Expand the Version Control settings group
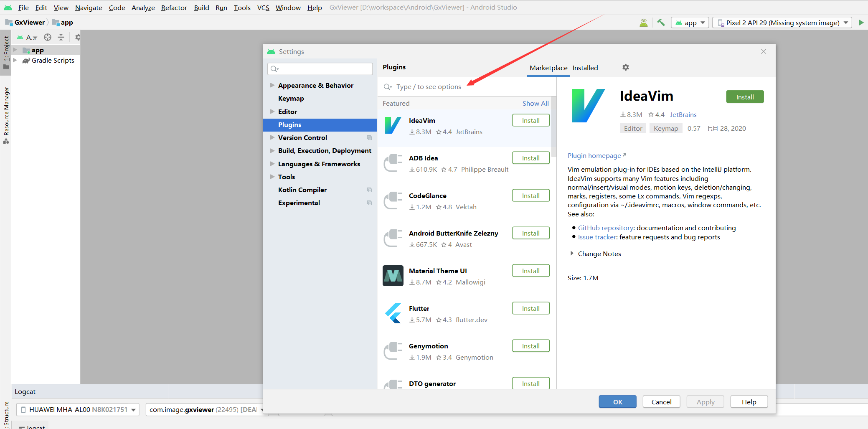Image resolution: width=868 pixels, height=429 pixels. 272,137
